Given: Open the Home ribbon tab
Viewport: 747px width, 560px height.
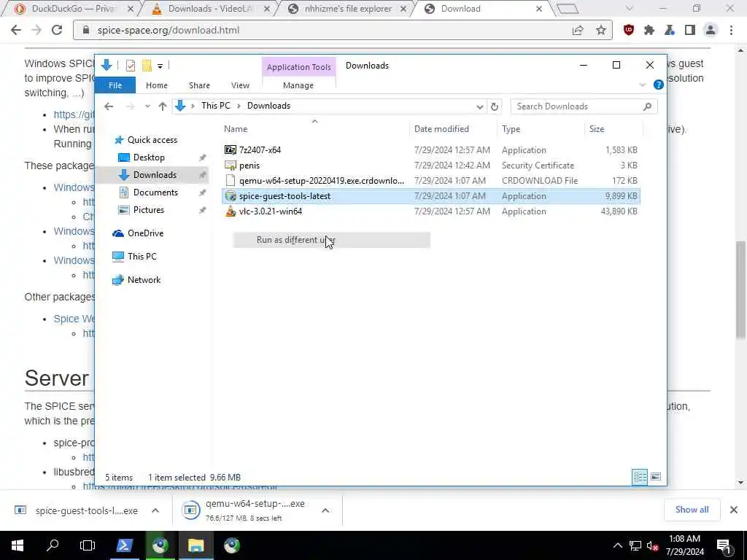Looking at the screenshot, I should tap(157, 85).
